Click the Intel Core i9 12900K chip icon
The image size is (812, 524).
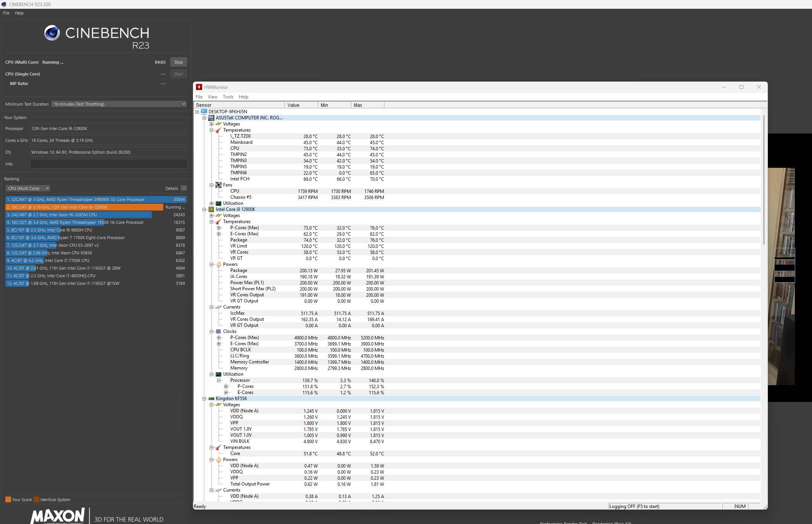[211, 209]
